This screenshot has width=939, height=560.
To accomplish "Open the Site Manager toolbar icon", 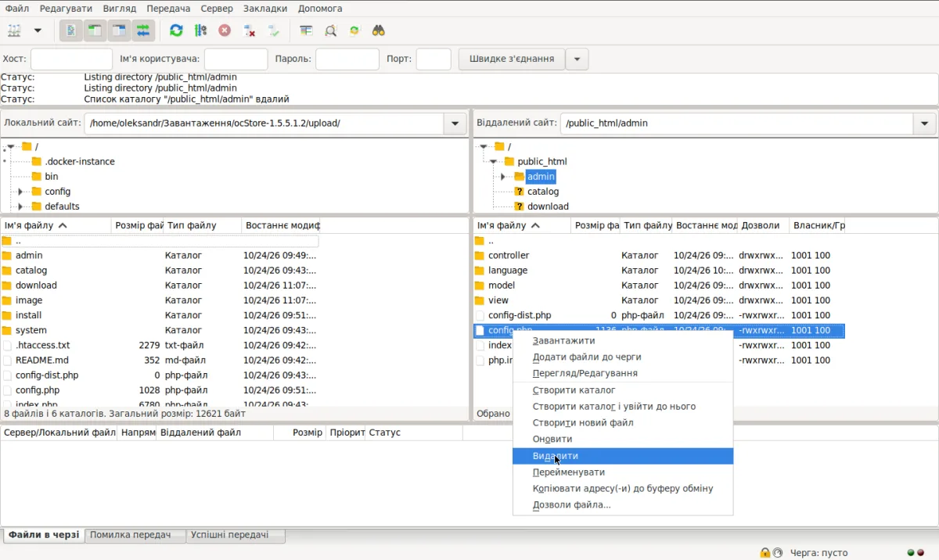I will tap(14, 31).
